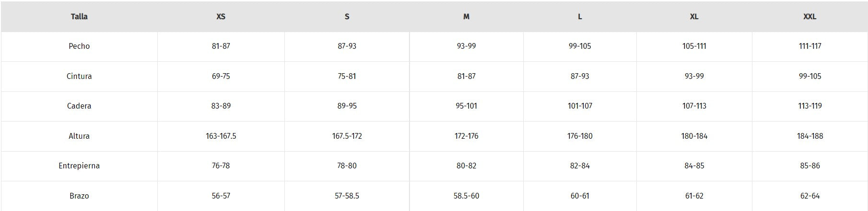Click the Talla column header

click(x=79, y=17)
